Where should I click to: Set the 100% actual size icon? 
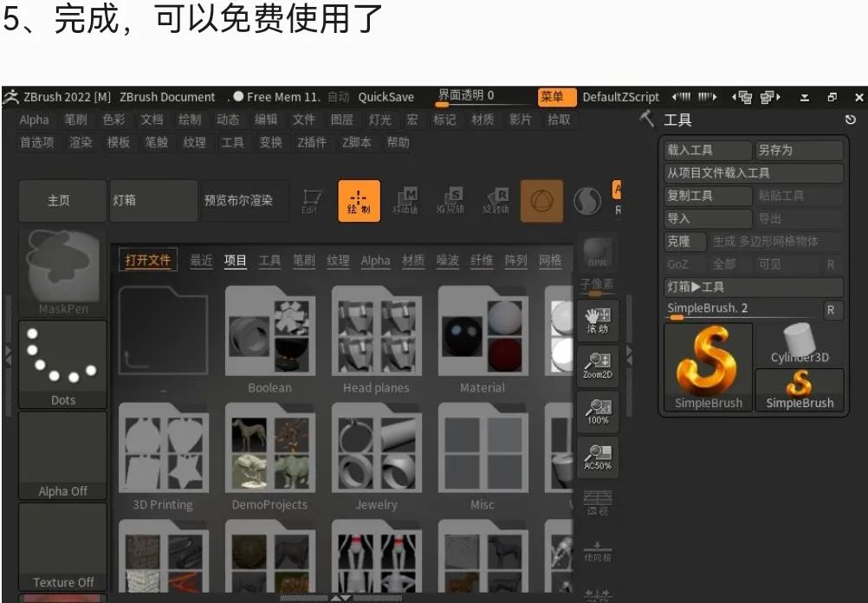click(598, 412)
